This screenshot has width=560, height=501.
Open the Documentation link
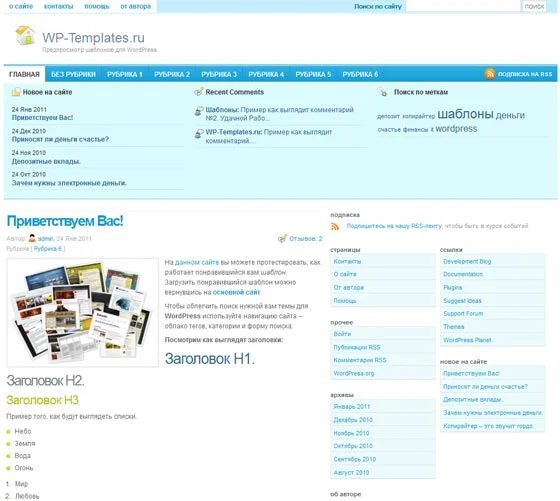click(x=463, y=274)
